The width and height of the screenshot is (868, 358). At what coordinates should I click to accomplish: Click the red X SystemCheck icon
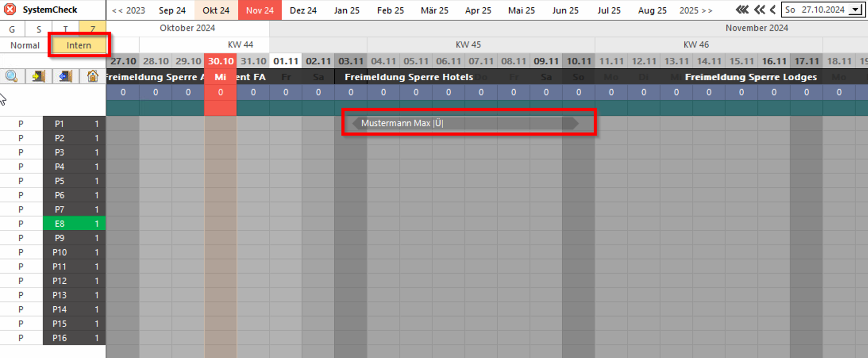pos(10,10)
